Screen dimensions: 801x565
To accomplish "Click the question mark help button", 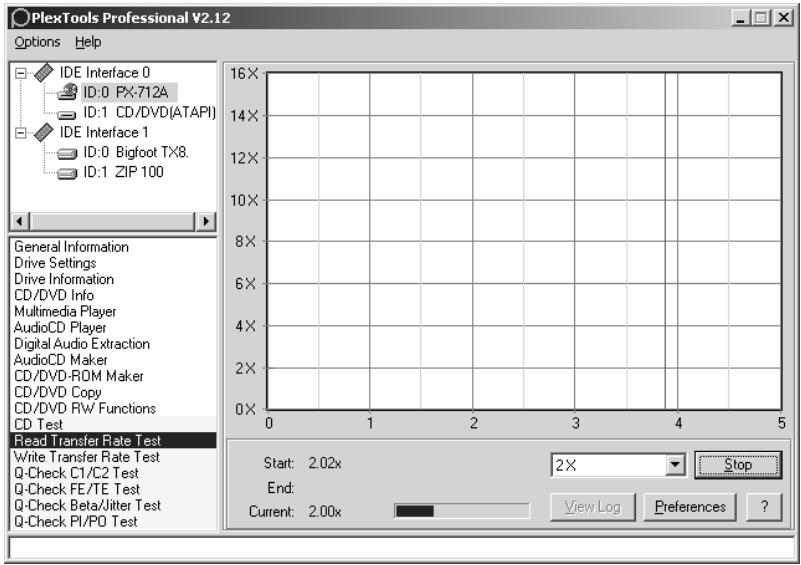I will click(764, 507).
